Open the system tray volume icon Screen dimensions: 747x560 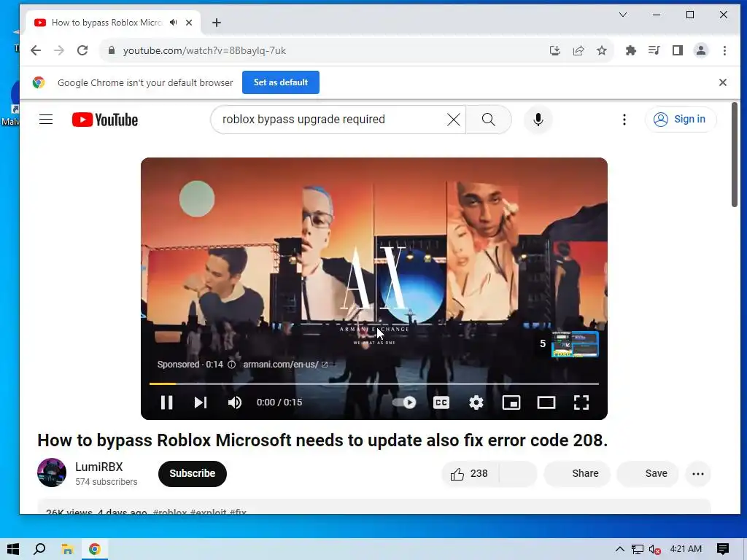click(x=654, y=549)
